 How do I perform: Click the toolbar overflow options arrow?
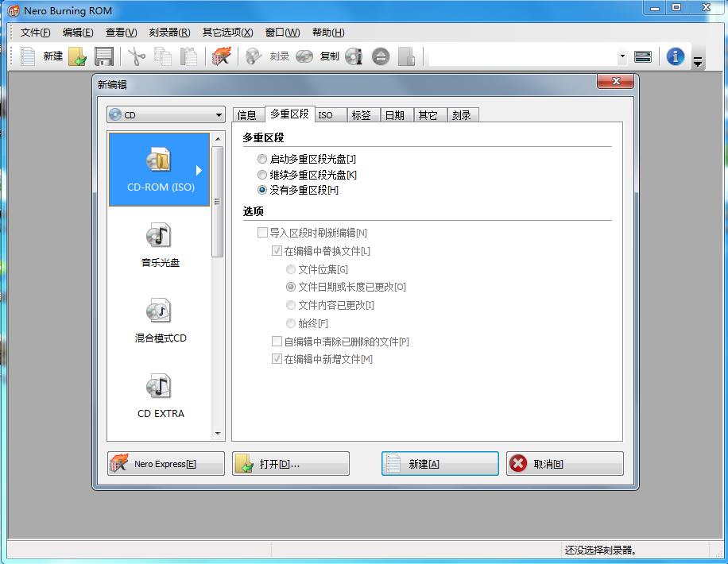(x=697, y=60)
